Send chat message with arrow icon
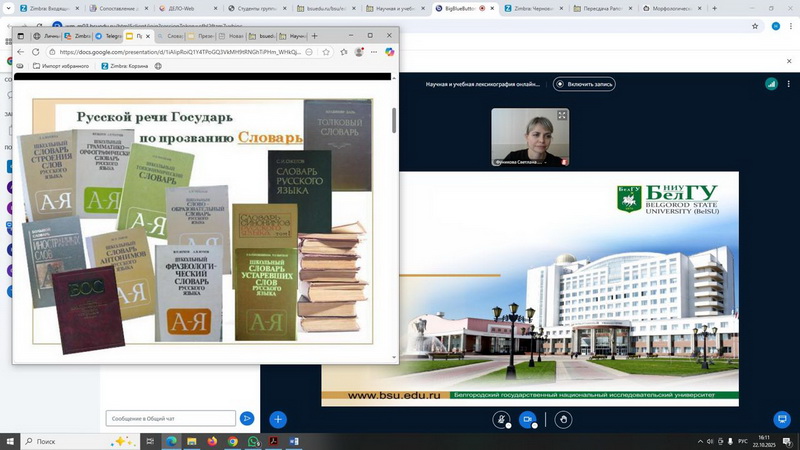The width and height of the screenshot is (800, 450). tap(247, 419)
